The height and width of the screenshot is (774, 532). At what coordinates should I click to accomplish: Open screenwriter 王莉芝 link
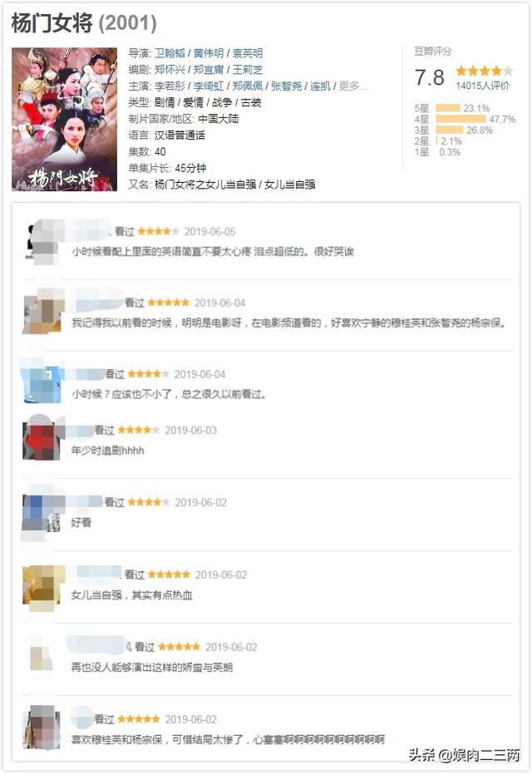[248, 70]
